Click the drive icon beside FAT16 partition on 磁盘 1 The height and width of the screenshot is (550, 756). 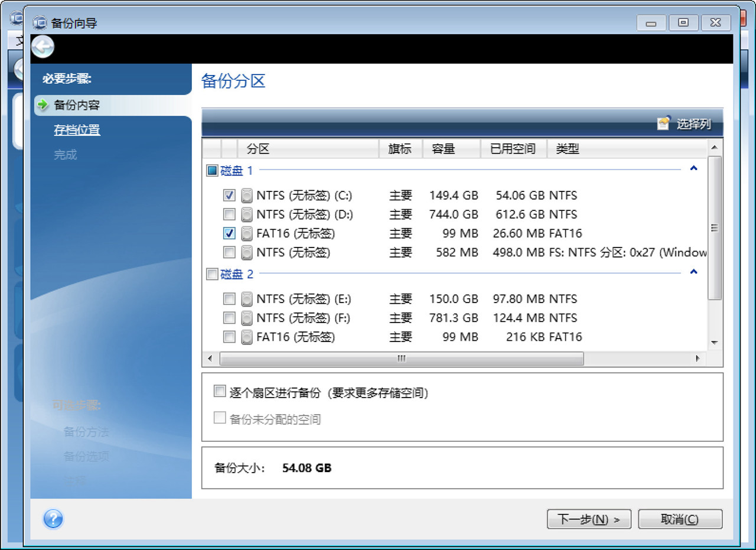[x=246, y=233]
